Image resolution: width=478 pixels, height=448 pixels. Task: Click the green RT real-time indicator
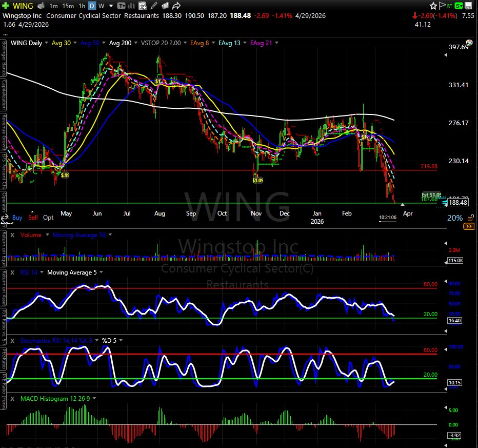(x=450, y=6)
